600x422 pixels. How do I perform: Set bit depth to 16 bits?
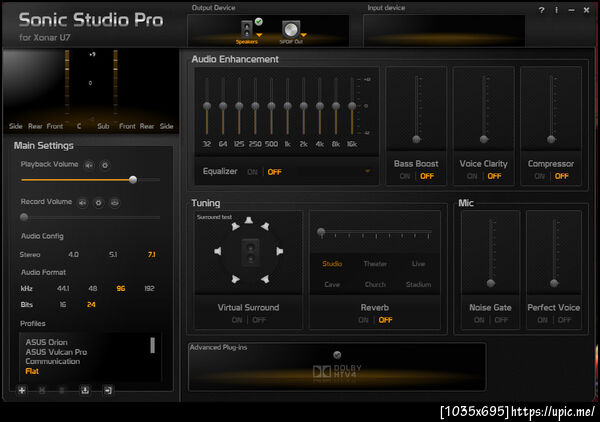[x=63, y=305]
